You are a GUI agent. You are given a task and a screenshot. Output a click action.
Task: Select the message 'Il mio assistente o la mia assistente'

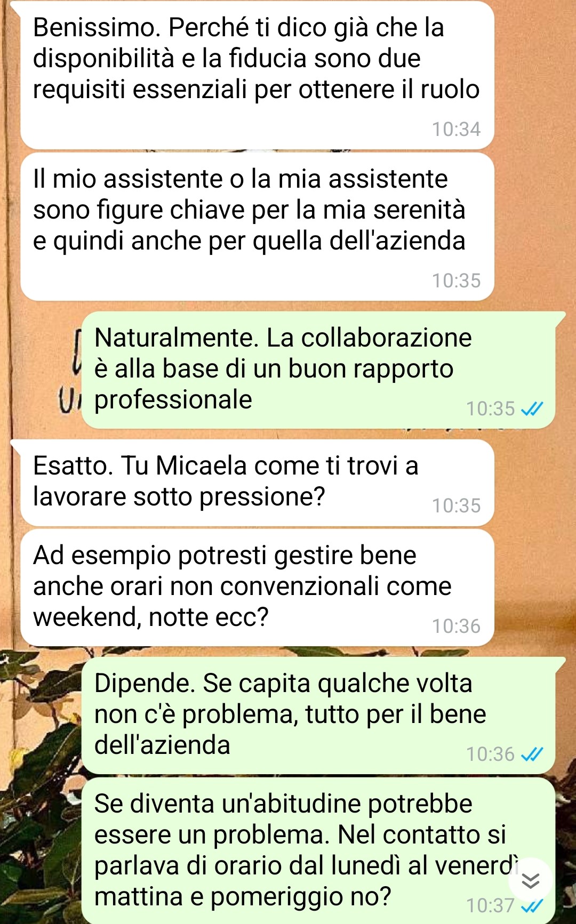257,227
